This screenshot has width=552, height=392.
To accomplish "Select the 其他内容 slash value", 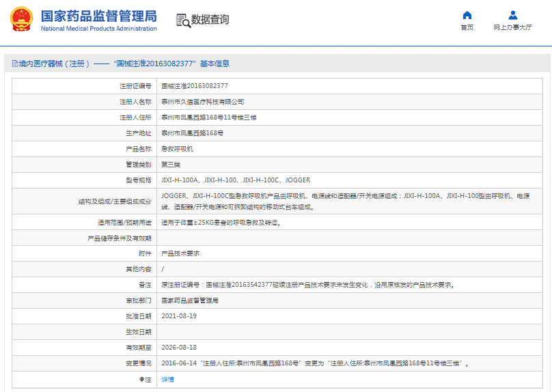I will tap(163, 269).
